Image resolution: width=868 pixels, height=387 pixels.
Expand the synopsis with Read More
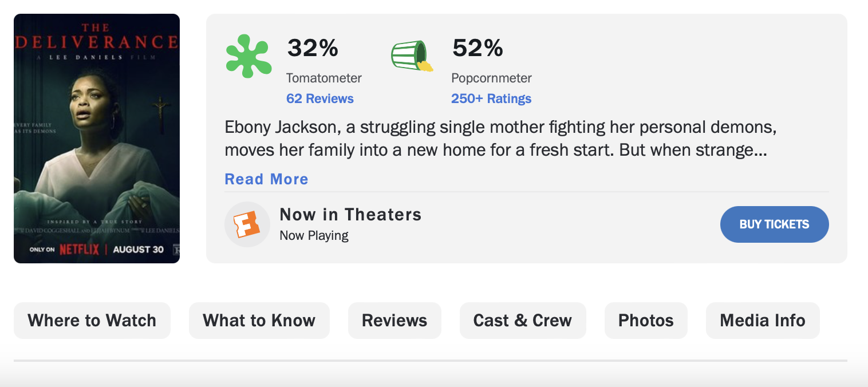coord(266,179)
